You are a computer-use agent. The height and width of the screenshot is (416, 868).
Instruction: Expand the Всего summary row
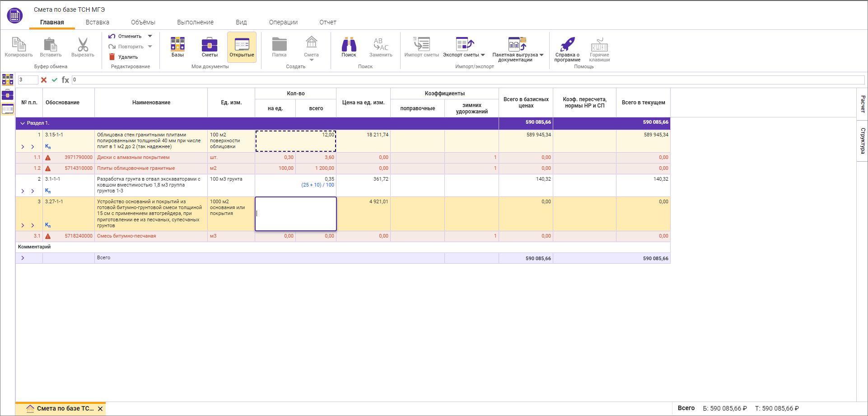pos(23,258)
